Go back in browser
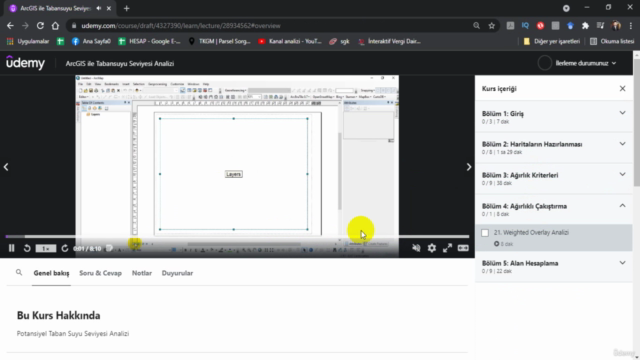 [x=10, y=26]
